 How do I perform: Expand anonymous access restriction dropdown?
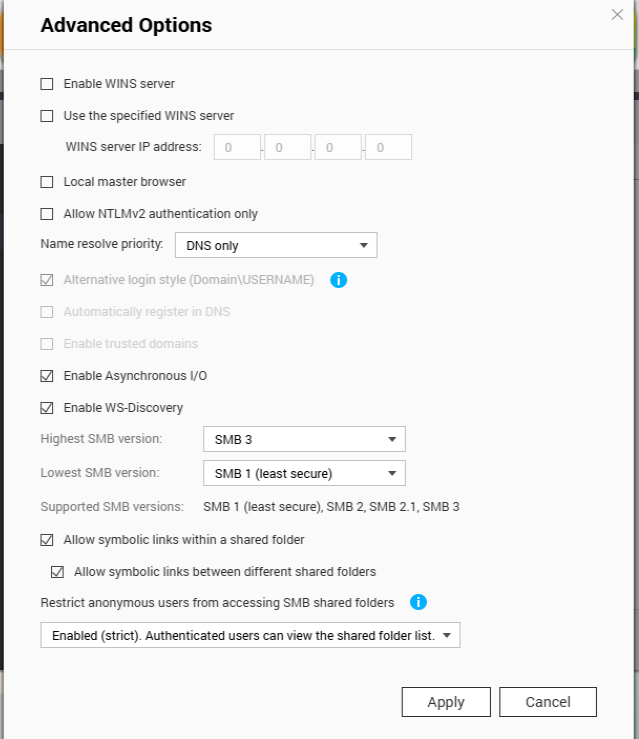pyautogui.click(x=250, y=635)
